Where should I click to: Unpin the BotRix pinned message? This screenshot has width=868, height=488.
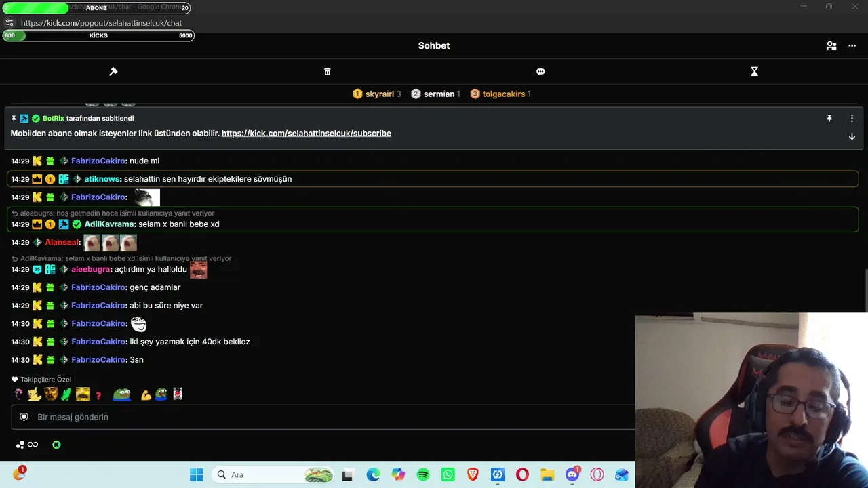click(829, 118)
